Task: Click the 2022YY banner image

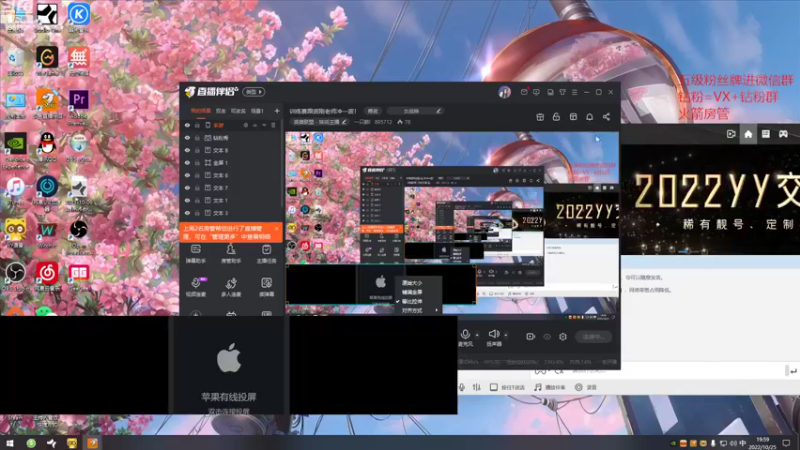Action: click(710, 200)
